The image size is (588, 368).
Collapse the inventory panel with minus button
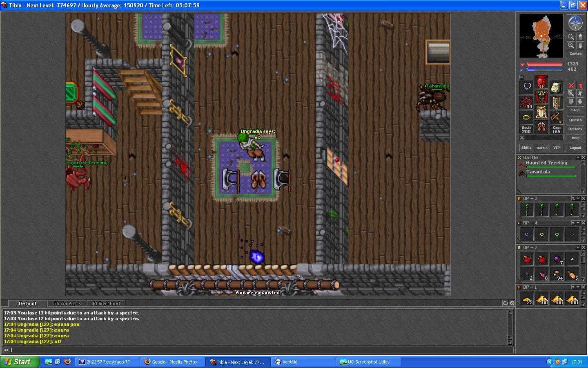(x=522, y=77)
